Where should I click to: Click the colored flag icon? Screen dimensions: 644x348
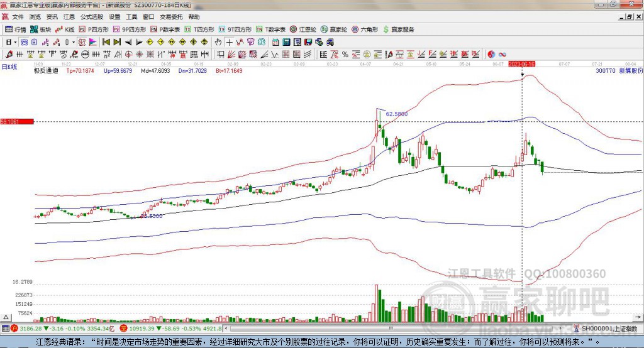point(93,42)
